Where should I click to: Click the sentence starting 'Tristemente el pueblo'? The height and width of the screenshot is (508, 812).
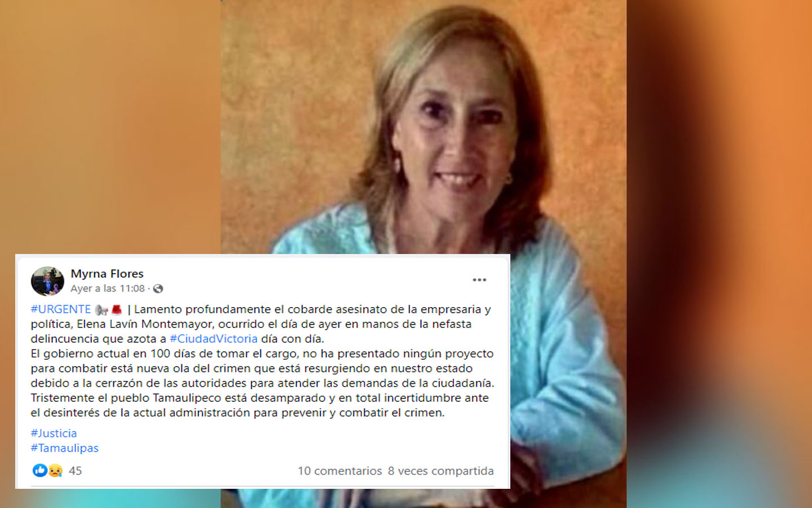(259, 405)
